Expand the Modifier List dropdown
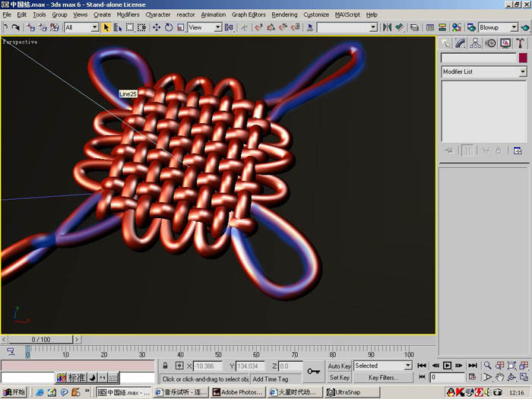This screenshot has height=399, width=532. pos(484,71)
